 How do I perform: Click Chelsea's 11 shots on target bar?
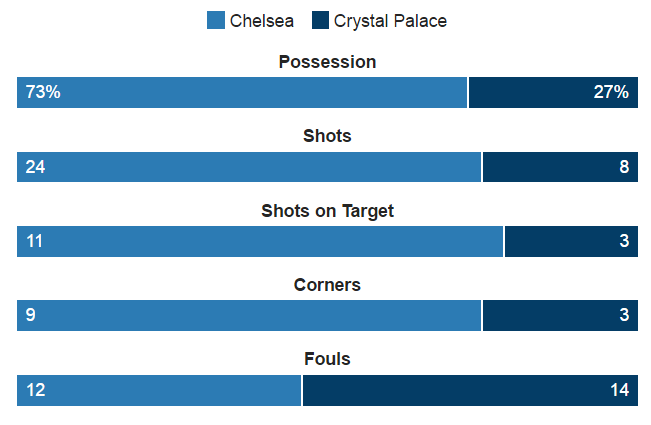coord(260,241)
